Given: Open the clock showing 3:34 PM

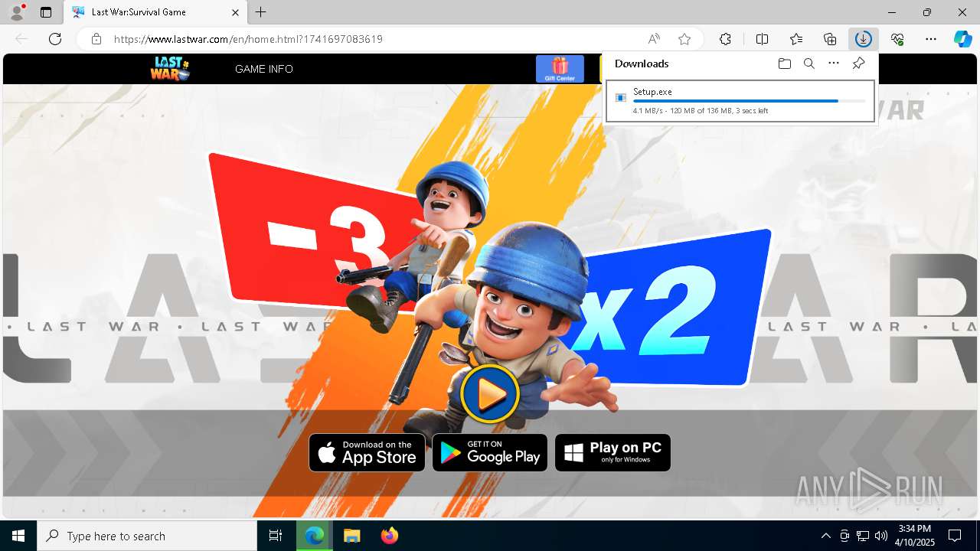Looking at the screenshot, I should (916, 536).
